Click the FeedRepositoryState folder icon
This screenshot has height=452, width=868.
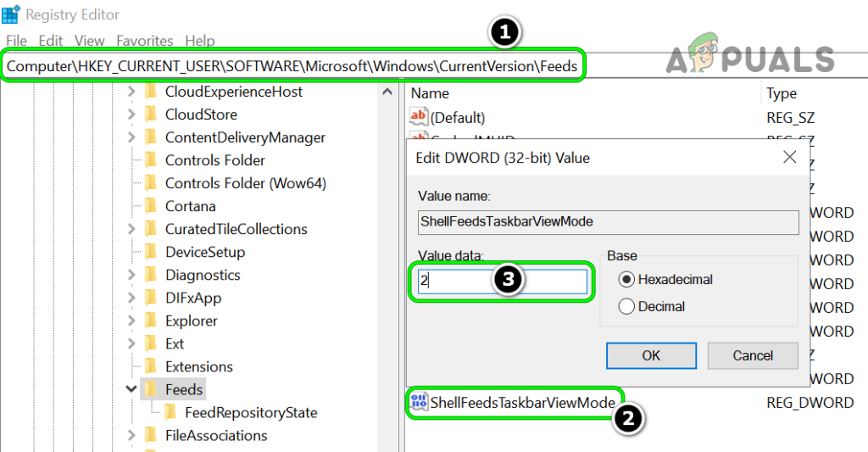point(171,413)
